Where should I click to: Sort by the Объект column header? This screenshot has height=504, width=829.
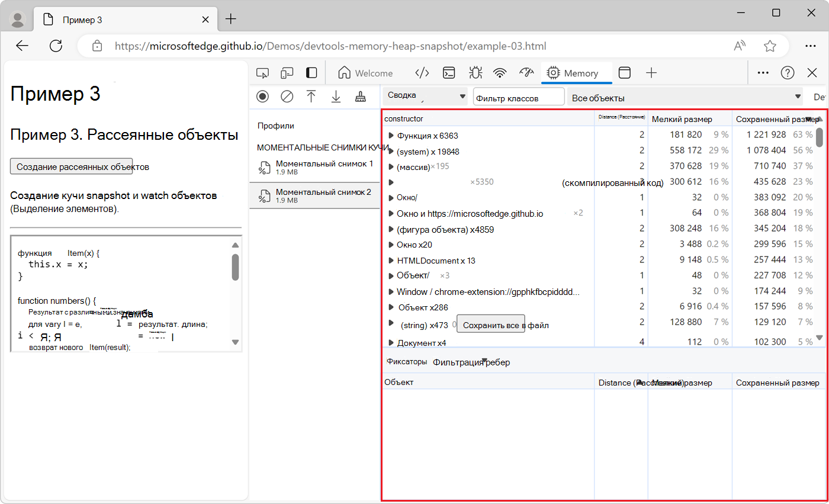[x=489, y=382]
